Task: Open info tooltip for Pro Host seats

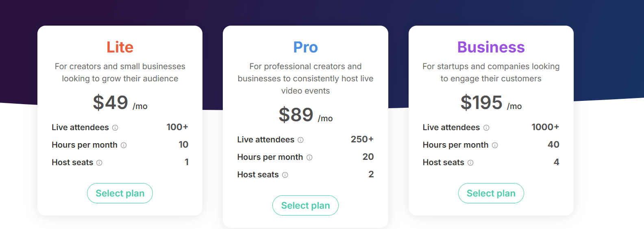Action: point(285,175)
